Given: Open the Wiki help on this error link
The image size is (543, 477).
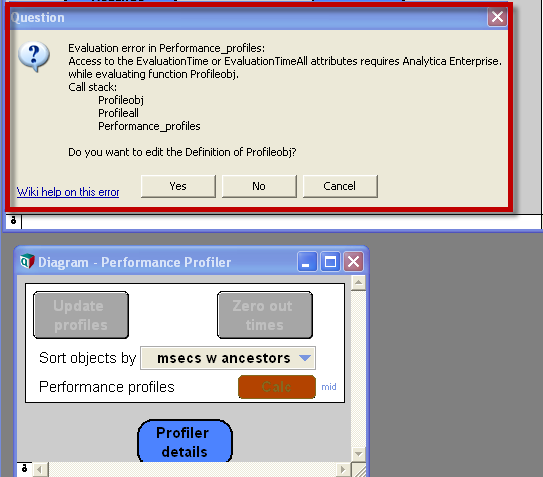Looking at the screenshot, I should (x=68, y=192).
